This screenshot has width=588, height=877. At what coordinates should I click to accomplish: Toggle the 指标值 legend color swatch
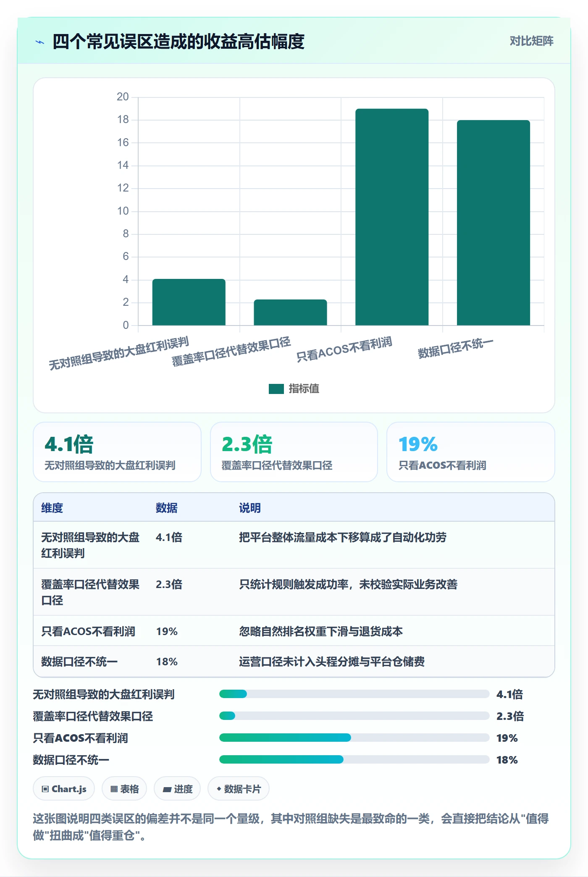pos(276,389)
